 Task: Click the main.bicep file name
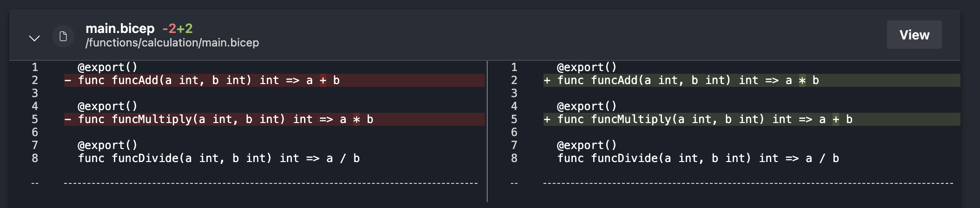tap(120, 28)
